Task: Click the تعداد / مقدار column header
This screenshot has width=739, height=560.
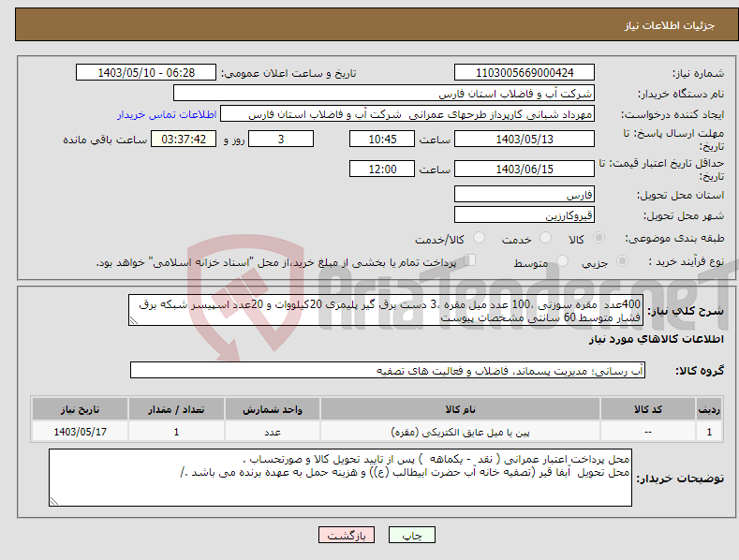Action: coord(176,409)
